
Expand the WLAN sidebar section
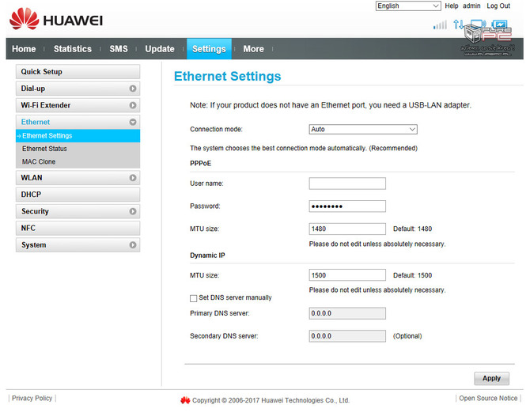pyautogui.click(x=133, y=178)
